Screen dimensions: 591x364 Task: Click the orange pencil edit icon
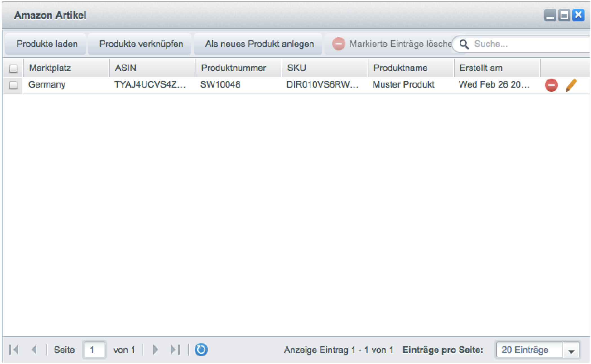[571, 85]
